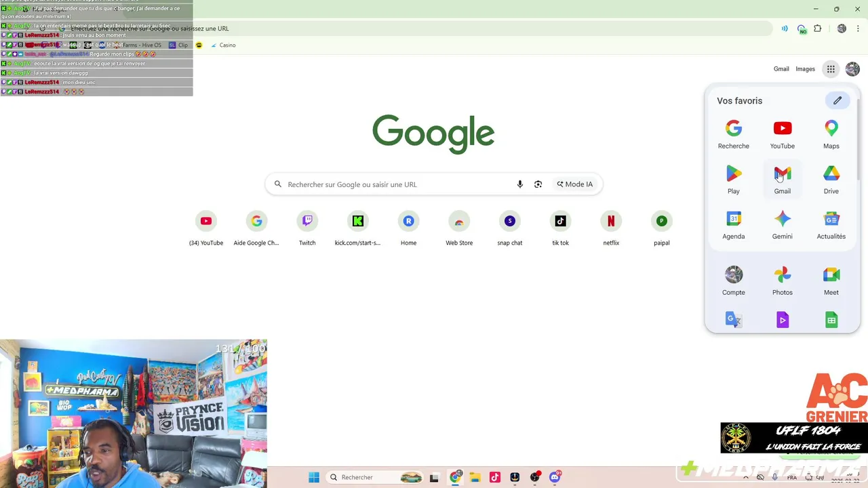
Task: Open Gmail app icon in the apps panel
Action: coord(782,180)
